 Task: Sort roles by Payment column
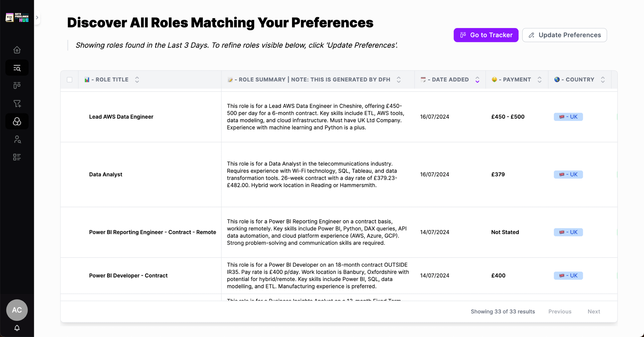click(540, 79)
